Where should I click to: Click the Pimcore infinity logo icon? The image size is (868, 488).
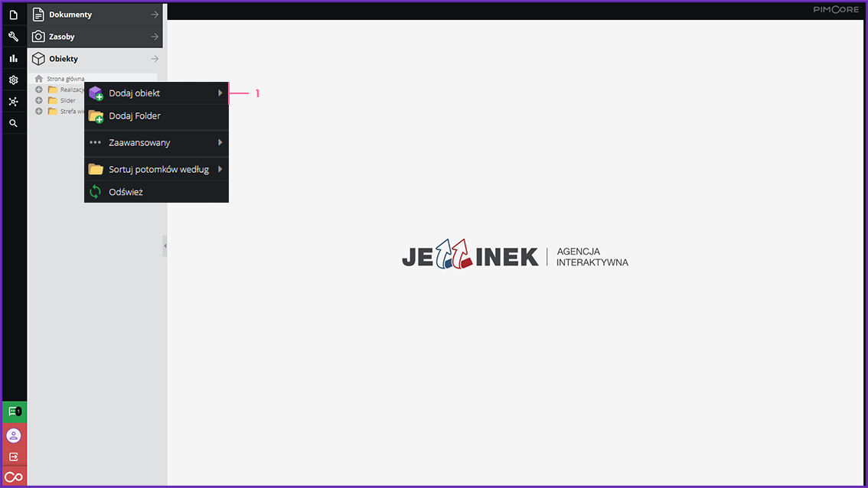click(x=14, y=477)
